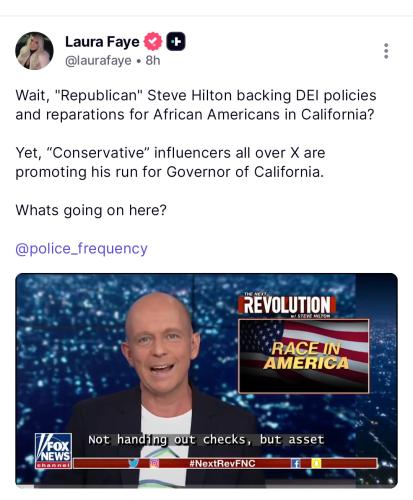
Task: Click the Laura Faye display name
Action: click(102, 42)
